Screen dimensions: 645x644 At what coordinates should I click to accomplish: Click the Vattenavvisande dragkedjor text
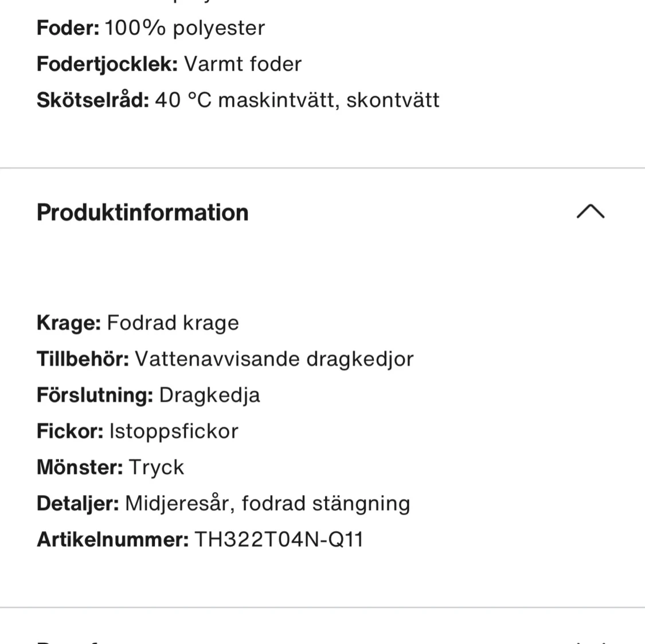[x=274, y=359]
